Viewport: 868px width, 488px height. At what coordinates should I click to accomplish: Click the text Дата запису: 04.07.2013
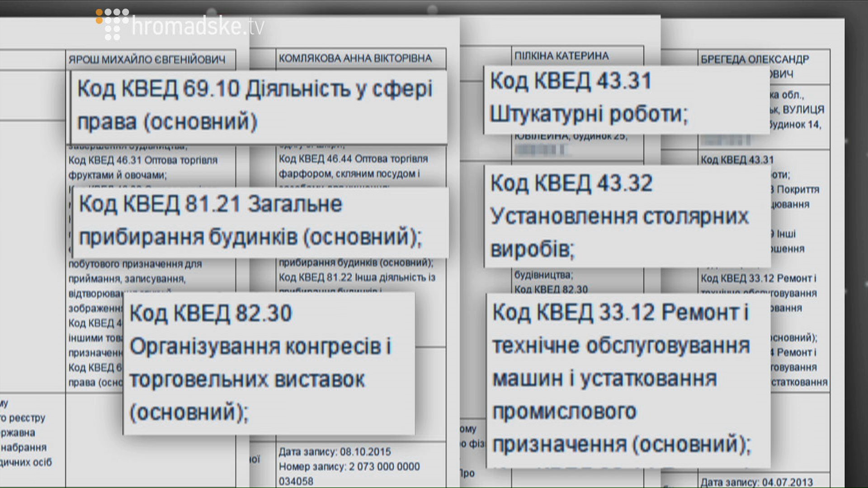[757, 482]
